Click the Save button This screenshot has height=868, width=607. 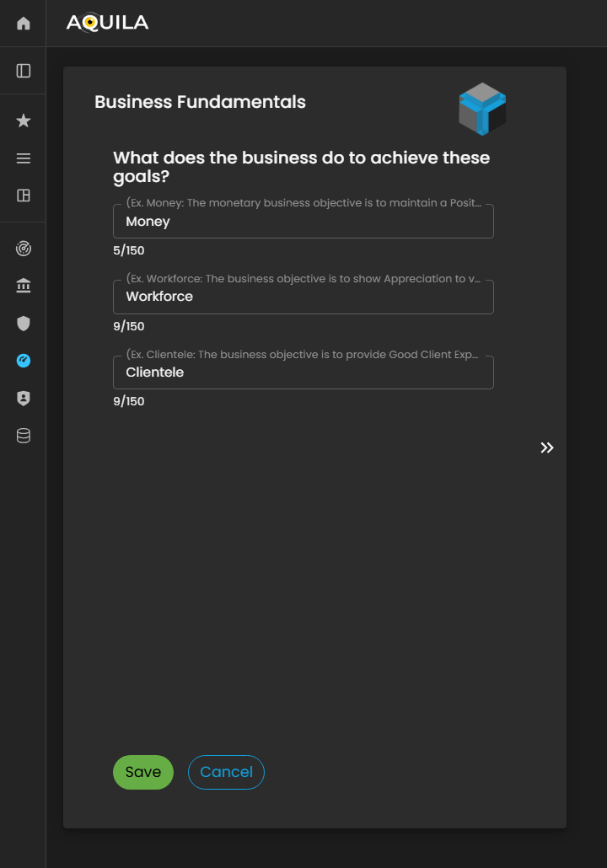[x=143, y=773]
